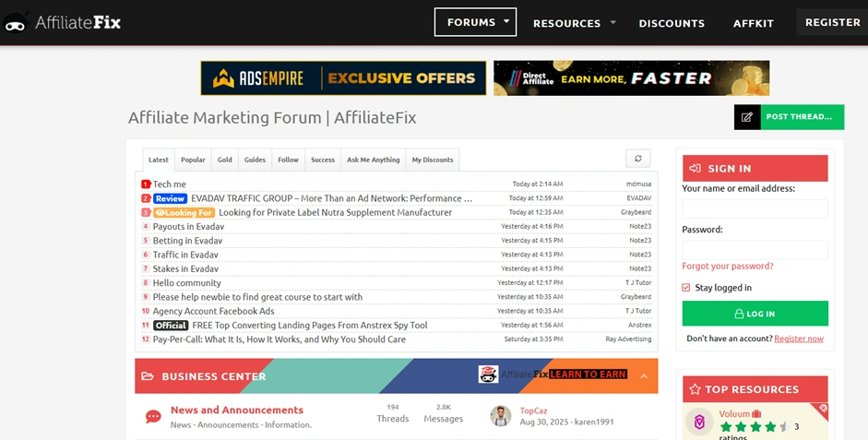
Task: Click the Register now link
Action: [798, 339]
